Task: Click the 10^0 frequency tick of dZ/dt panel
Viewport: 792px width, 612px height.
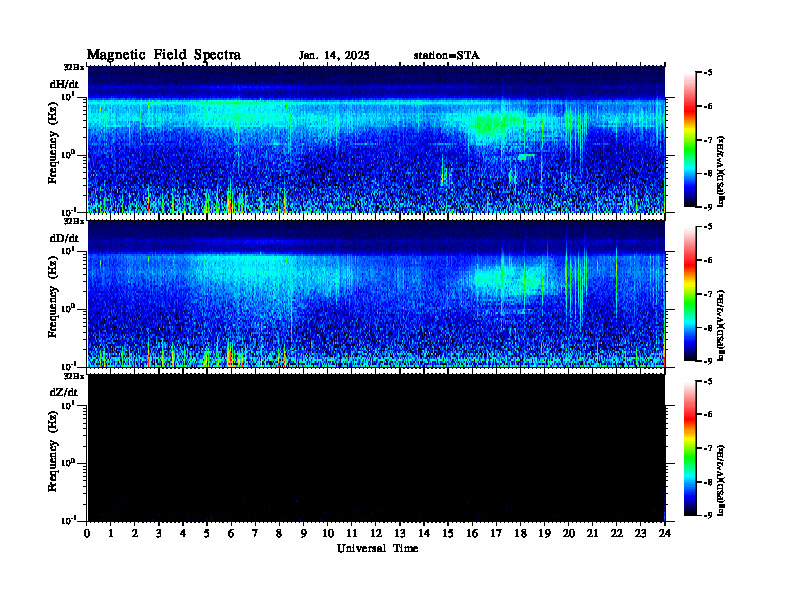Action: coord(67,462)
